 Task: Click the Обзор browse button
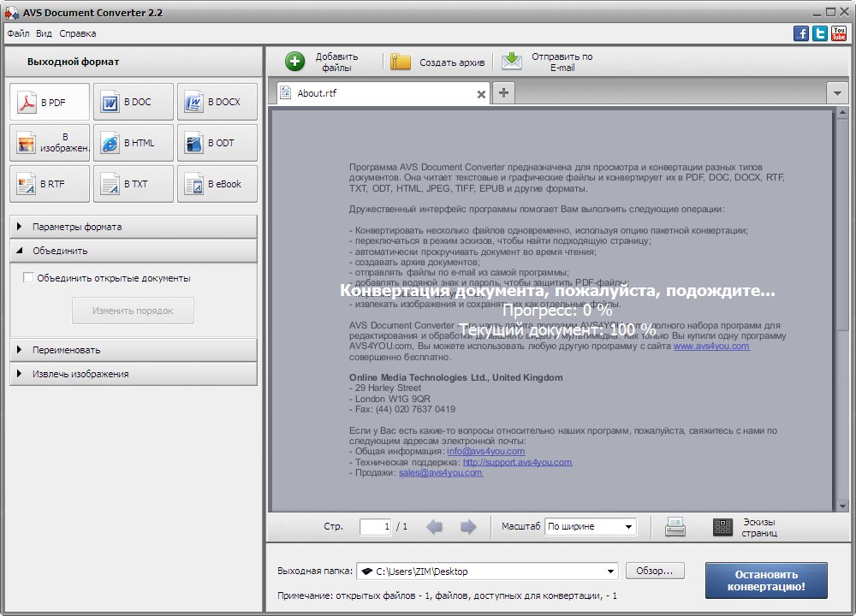(655, 571)
